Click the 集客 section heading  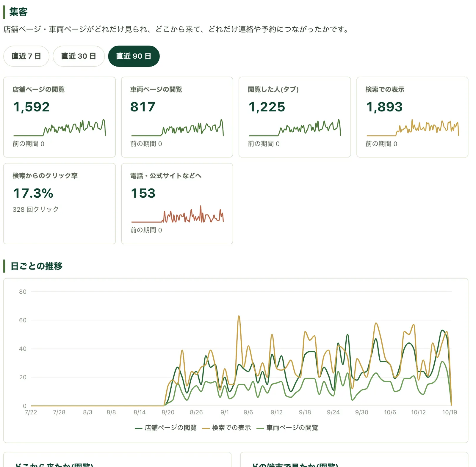(x=18, y=12)
